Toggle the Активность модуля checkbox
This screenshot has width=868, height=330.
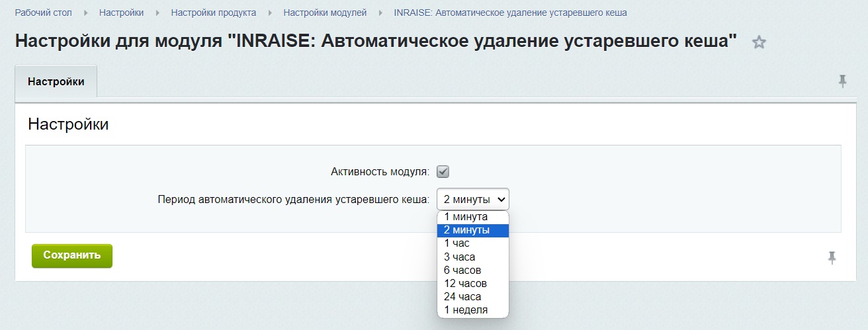(443, 172)
